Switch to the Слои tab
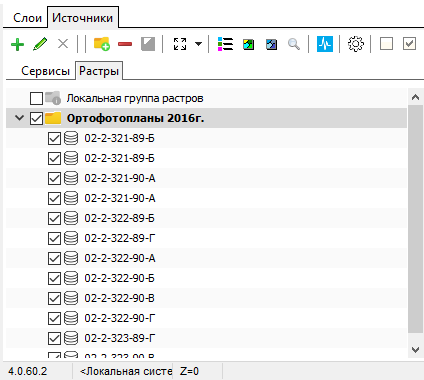Image resolution: width=424 pixels, height=380 pixels. tap(27, 18)
